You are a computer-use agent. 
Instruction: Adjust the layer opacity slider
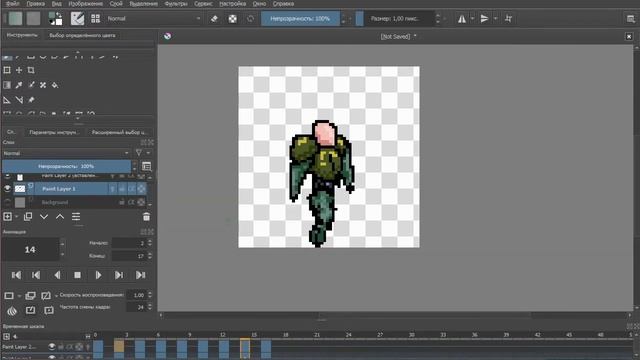[x=67, y=166]
